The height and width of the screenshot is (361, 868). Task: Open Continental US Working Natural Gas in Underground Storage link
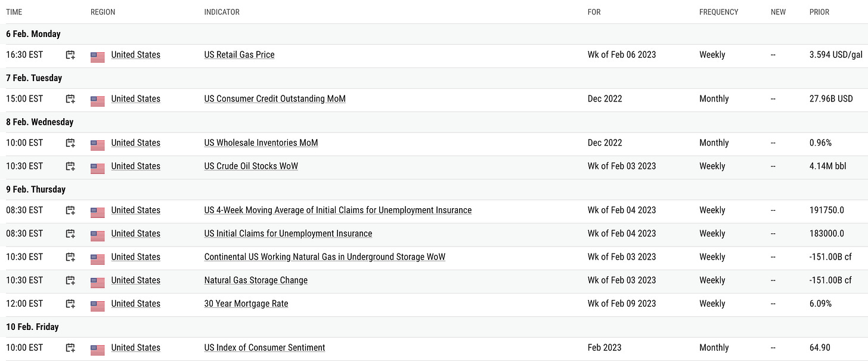coord(325,257)
